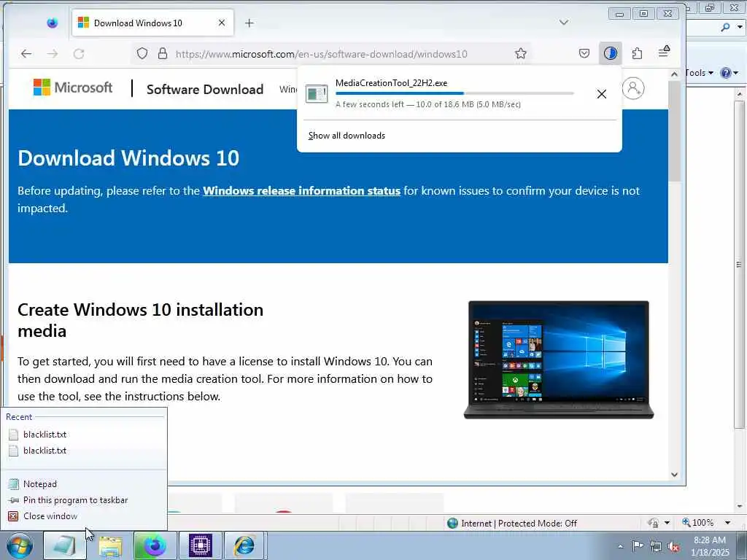Toggle the downloads panel toolbar button

611,53
